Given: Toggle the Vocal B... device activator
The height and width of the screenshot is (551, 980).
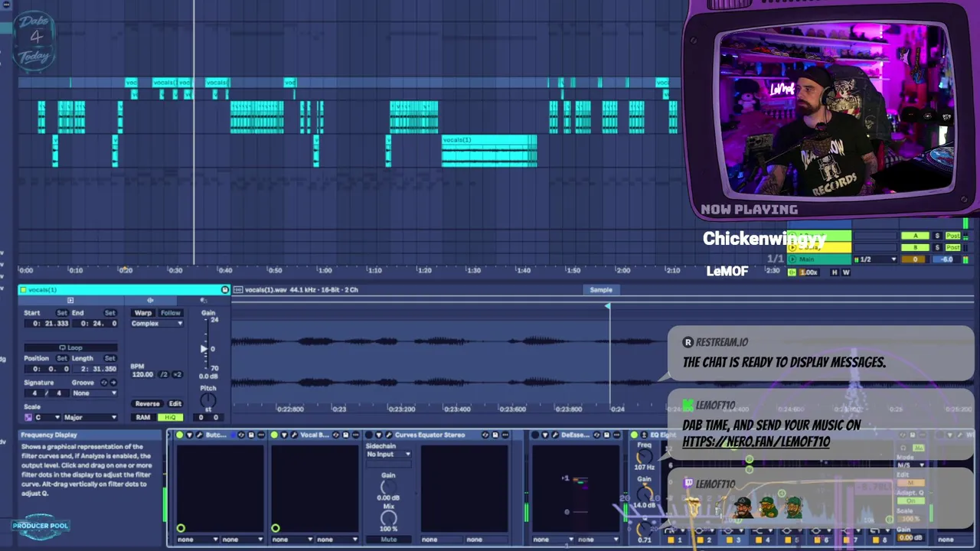Looking at the screenshot, I should tap(275, 435).
